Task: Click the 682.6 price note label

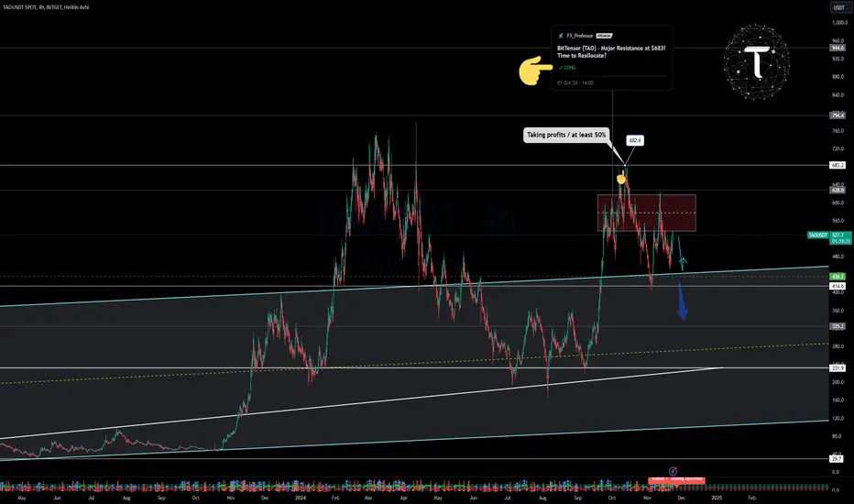Action: (x=635, y=140)
